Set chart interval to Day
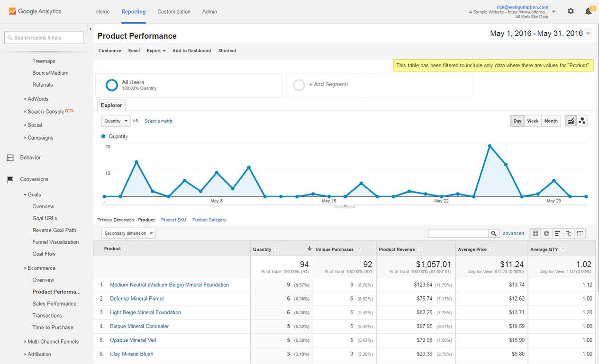 click(x=517, y=121)
